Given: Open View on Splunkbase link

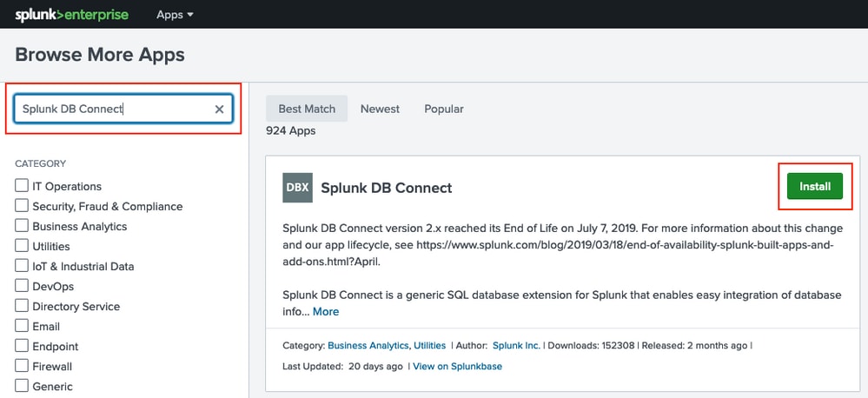Looking at the screenshot, I should click(x=457, y=367).
